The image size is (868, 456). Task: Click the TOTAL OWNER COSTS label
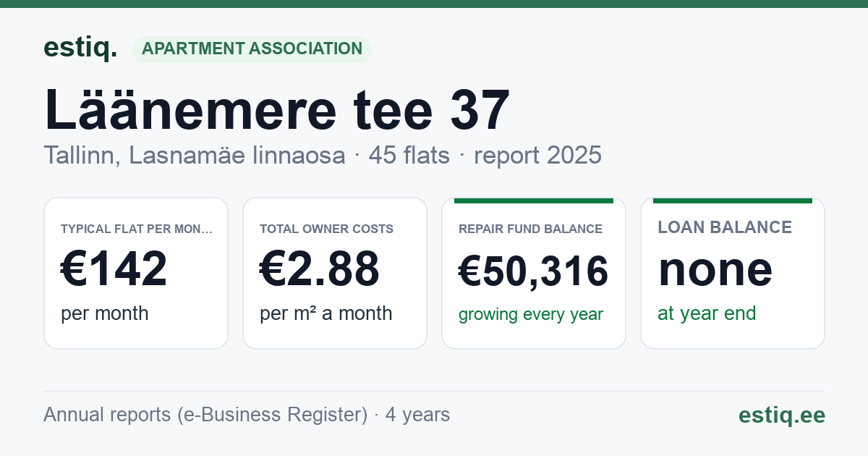[x=326, y=229]
